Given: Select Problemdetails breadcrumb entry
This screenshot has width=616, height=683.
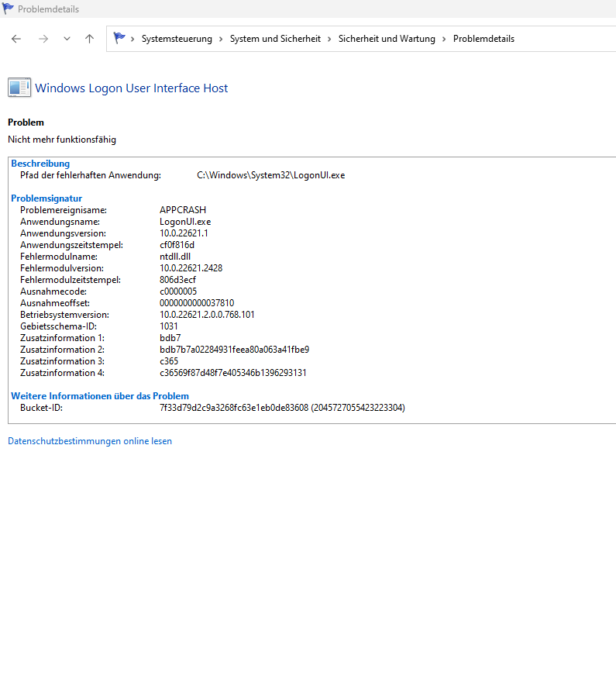Looking at the screenshot, I should pos(484,39).
